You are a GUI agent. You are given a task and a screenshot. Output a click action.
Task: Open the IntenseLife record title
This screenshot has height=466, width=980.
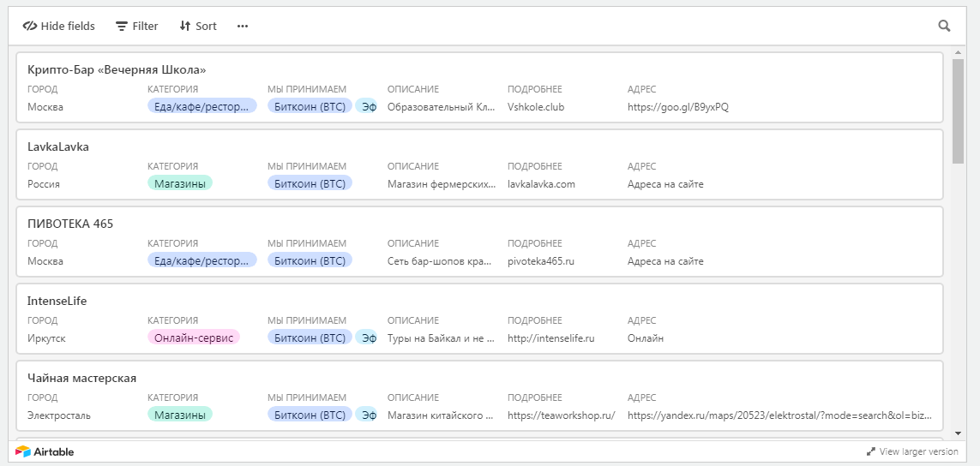click(x=57, y=301)
